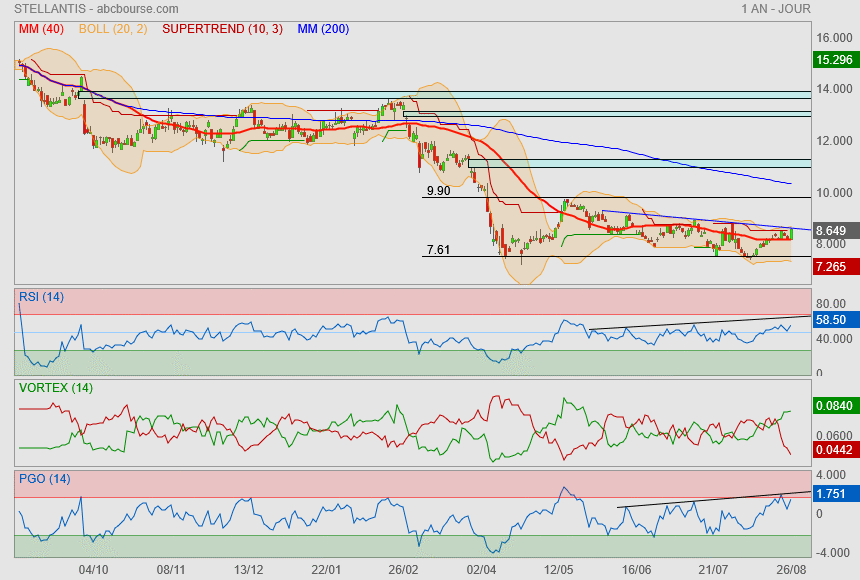This screenshot has width=860, height=580.
Task: Click the red 0.0442 Vortex value tag
Action: pos(834,450)
